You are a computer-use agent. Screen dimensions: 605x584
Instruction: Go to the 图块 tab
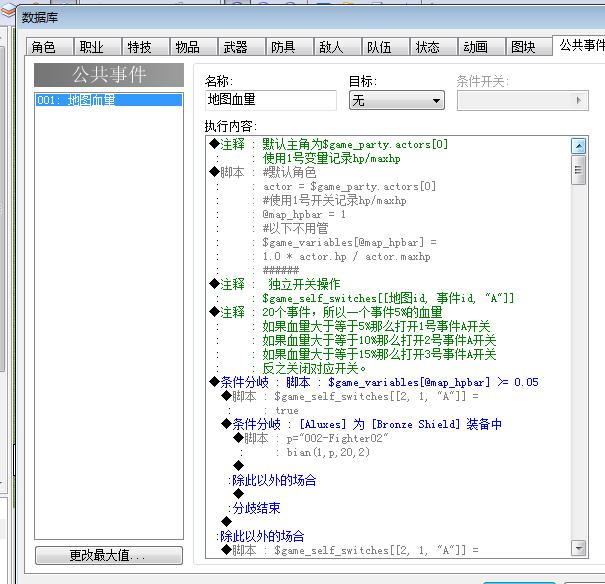[529, 47]
